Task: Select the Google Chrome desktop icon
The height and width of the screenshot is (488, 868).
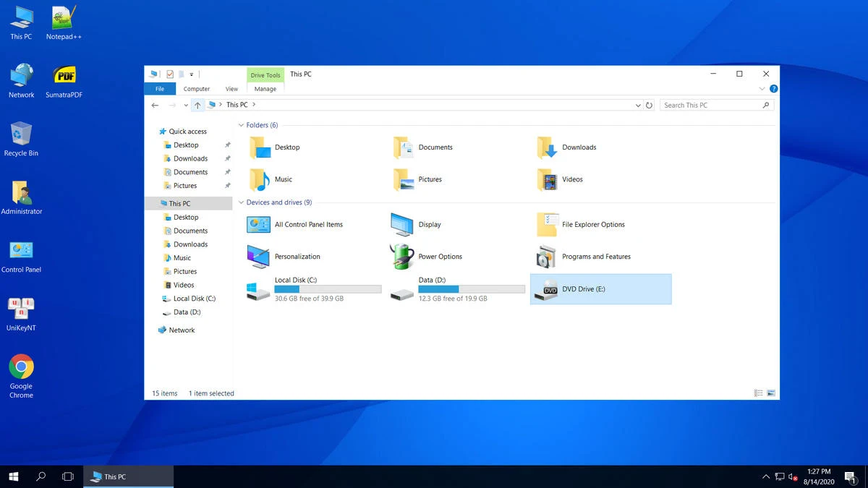Action: pos(21,376)
